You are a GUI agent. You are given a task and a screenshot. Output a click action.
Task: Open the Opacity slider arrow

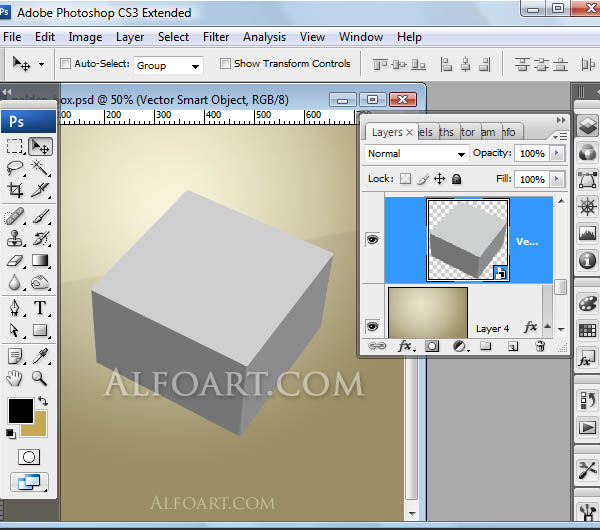557,153
